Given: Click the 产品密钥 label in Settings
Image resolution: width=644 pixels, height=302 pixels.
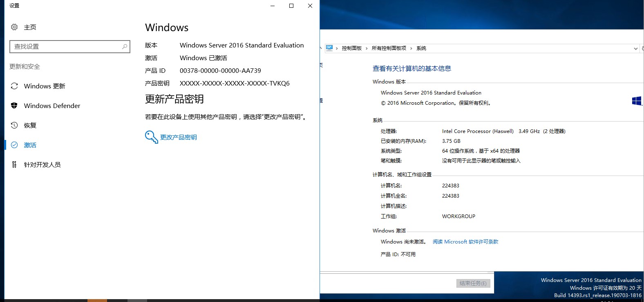Looking at the screenshot, I should [x=157, y=83].
